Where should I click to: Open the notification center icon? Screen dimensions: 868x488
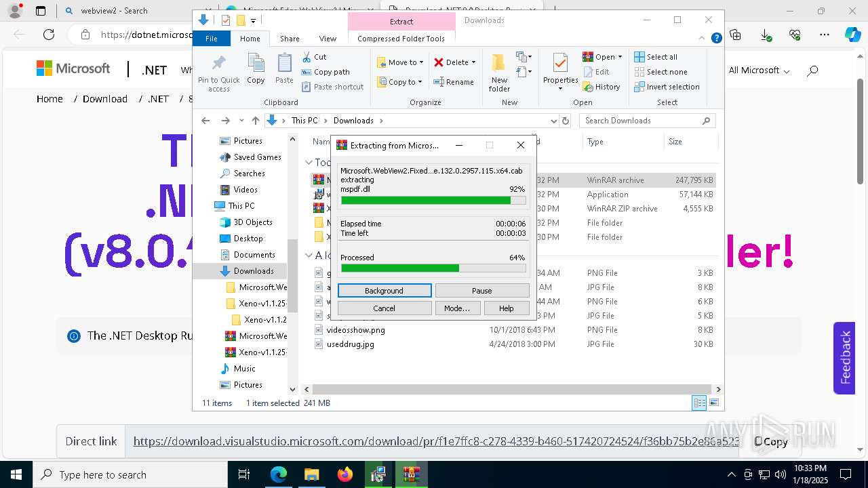846,474
